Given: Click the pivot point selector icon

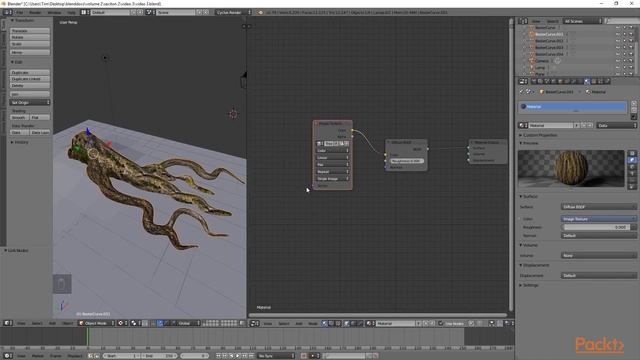Looking at the screenshot, I should coord(135,323).
